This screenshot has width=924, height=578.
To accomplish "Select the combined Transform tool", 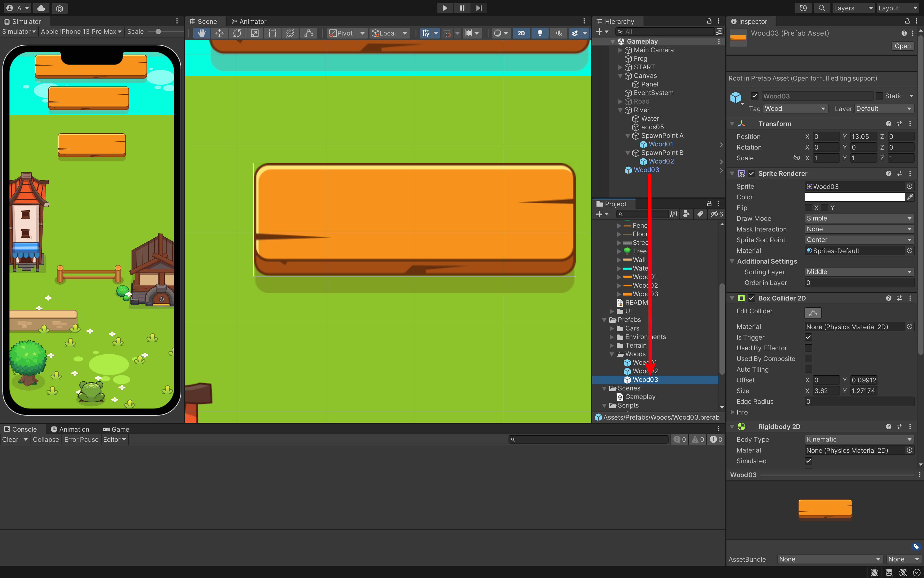I will [x=290, y=33].
